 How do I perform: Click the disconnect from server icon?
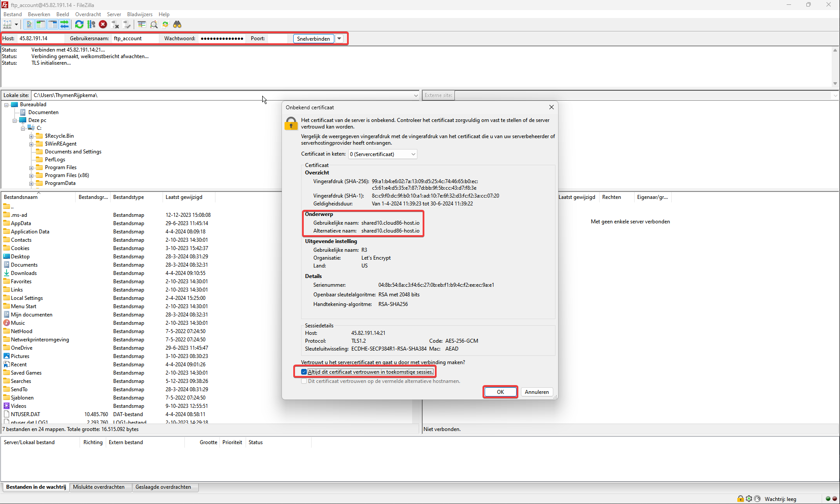coord(115,24)
